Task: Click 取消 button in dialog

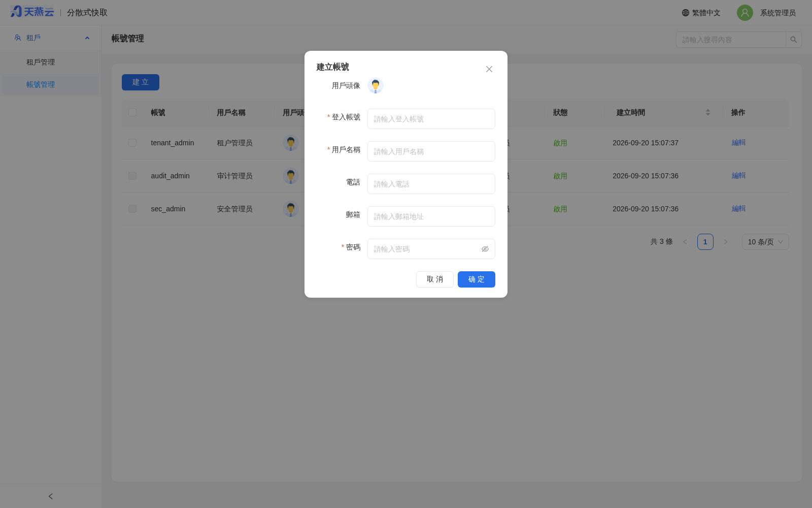Action: pyautogui.click(x=435, y=279)
